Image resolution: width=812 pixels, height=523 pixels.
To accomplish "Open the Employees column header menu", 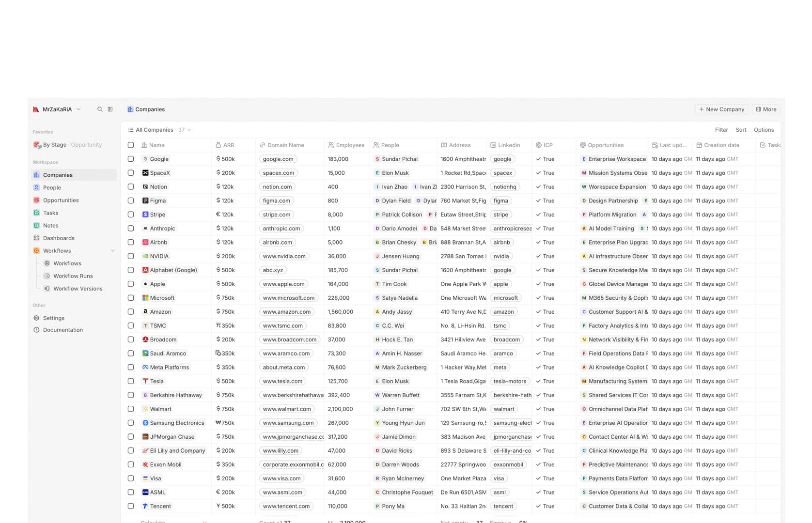I will tap(346, 145).
